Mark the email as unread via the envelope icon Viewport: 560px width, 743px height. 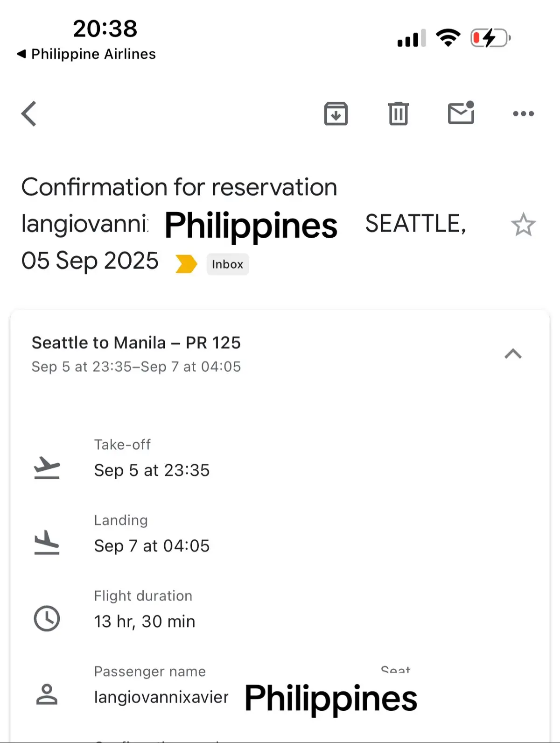pyautogui.click(x=461, y=113)
